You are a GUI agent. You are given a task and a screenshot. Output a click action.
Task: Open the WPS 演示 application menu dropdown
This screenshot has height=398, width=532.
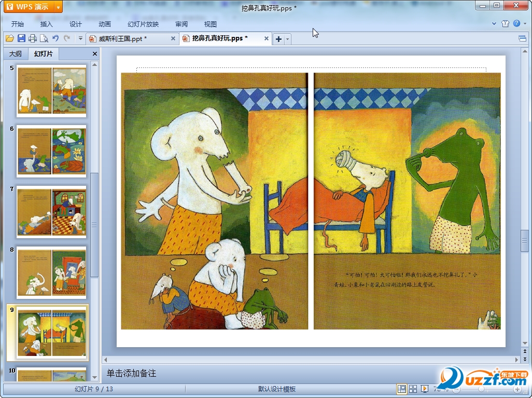coord(58,7)
